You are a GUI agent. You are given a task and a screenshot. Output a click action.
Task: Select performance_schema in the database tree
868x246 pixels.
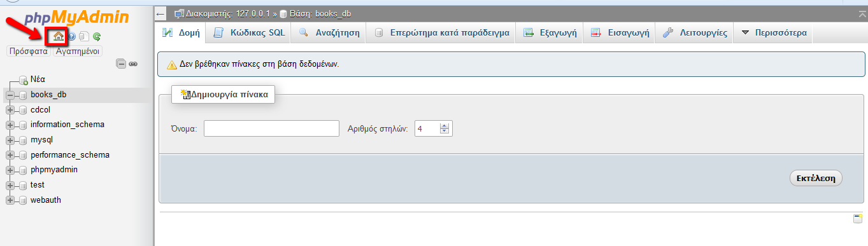[70, 155]
